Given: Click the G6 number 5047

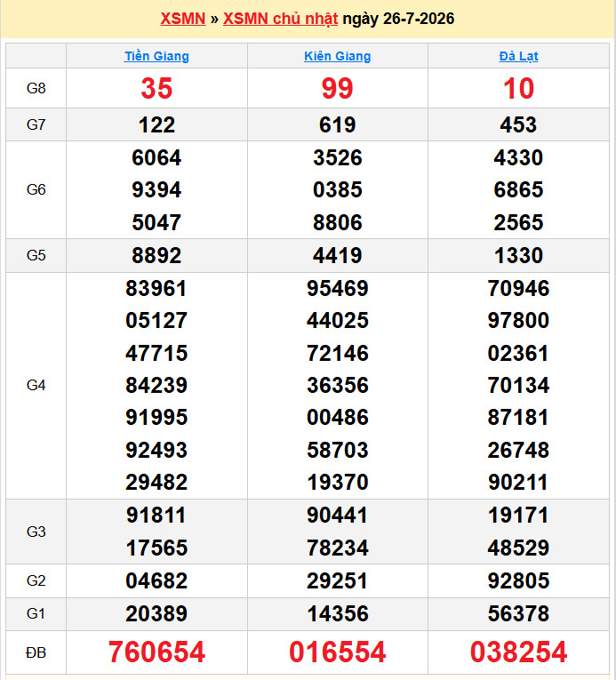Looking at the screenshot, I should (156, 222).
